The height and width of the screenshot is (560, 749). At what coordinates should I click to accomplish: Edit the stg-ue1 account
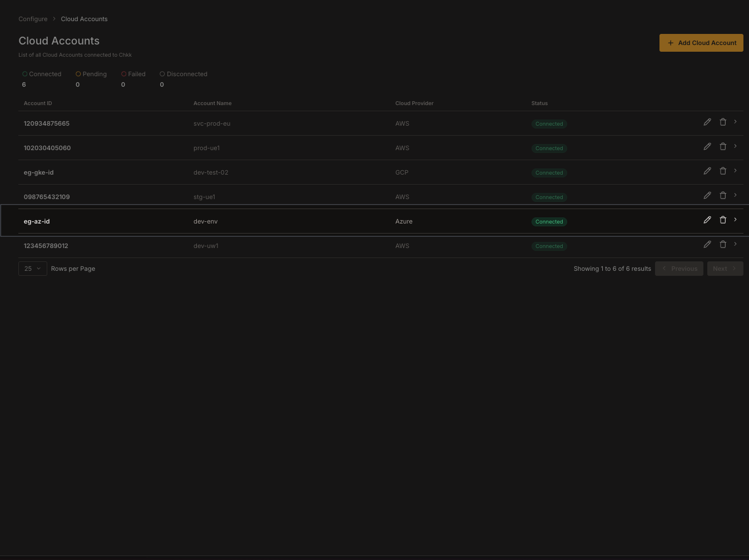(707, 195)
